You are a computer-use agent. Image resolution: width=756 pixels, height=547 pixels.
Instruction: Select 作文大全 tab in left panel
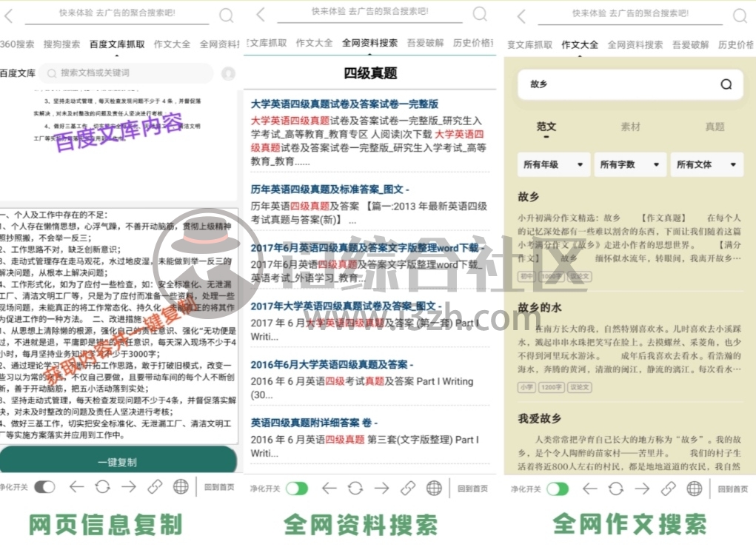(x=172, y=44)
